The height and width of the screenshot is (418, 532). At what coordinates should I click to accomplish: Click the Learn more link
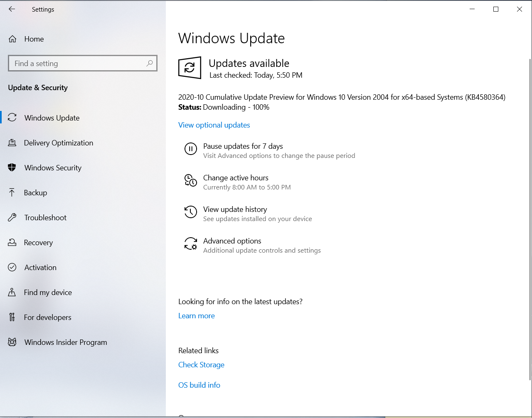coord(197,316)
